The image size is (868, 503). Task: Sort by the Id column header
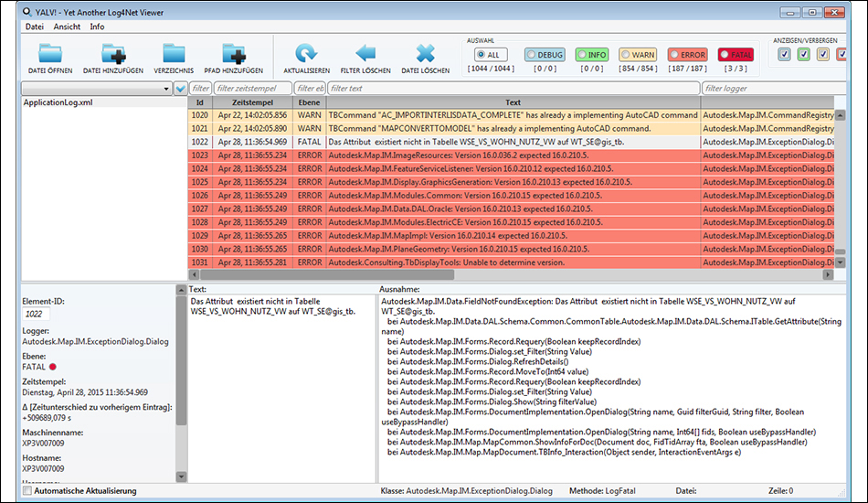coord(200,102)
